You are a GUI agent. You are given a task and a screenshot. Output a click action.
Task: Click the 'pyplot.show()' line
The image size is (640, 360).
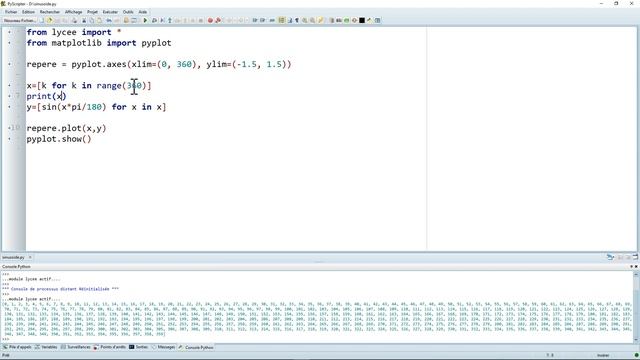click(x=59, y=139)
